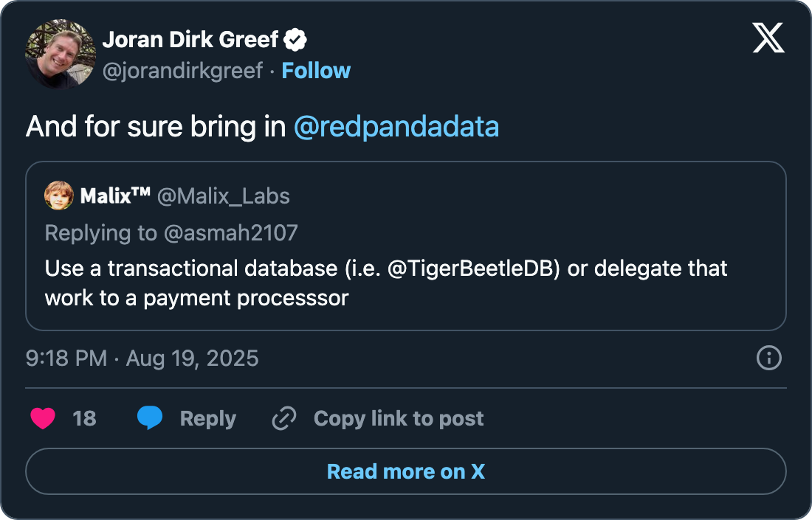Select Copy link to post
Viewport: 812px width, 520px height.
coord(399,419)
